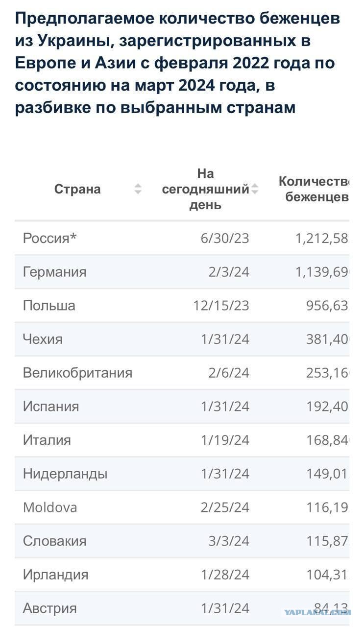Select the Великобритания table row
Viewport: 364px width, 627px height.
(x=182, y=373)
